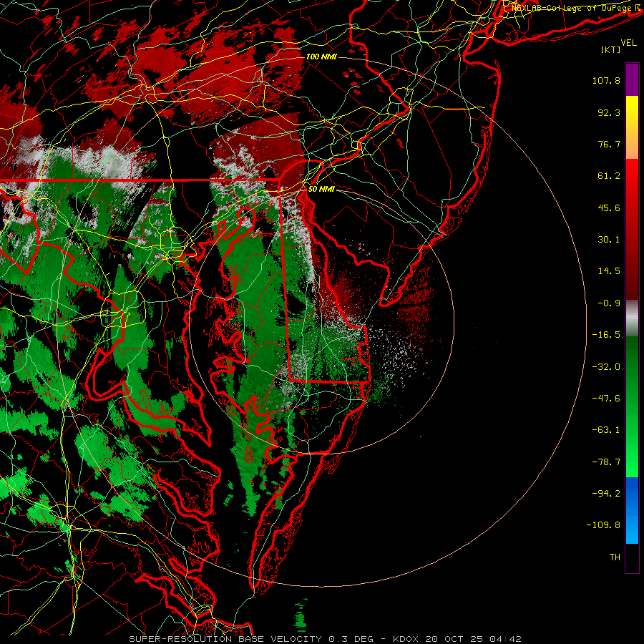Click the TH legend label
644x644 pixels.
(615, 557)
